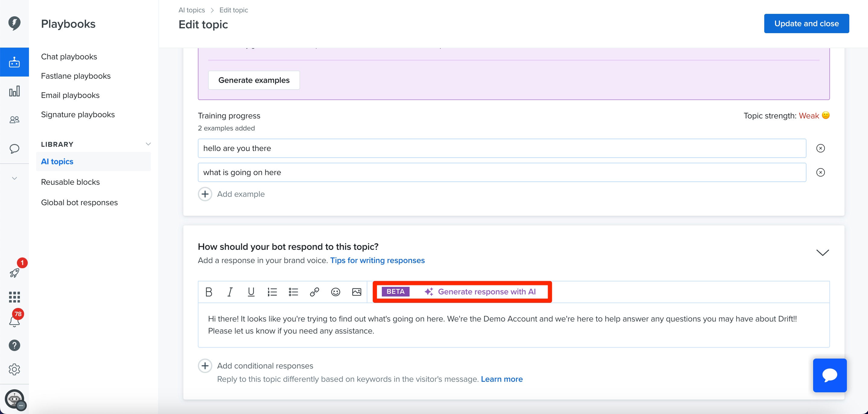868x414 pixels.
Task: Click Update and close
Action: click(806, 24)
